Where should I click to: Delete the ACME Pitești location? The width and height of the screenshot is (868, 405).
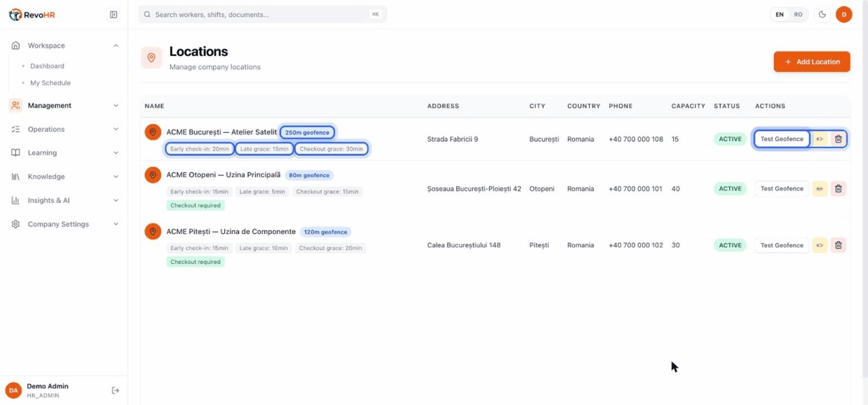[x=838, y=245]
